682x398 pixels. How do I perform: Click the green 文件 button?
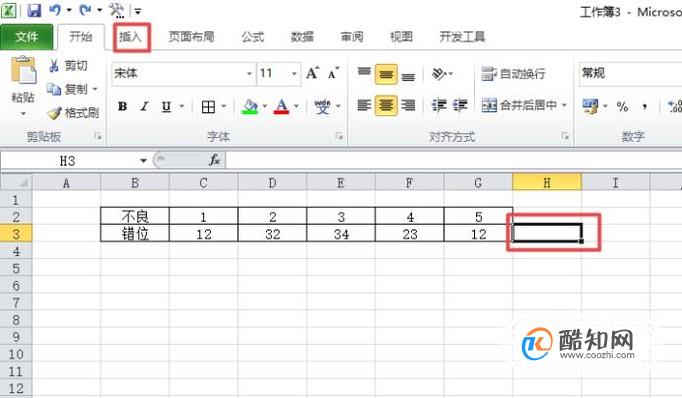click(27, 37)
